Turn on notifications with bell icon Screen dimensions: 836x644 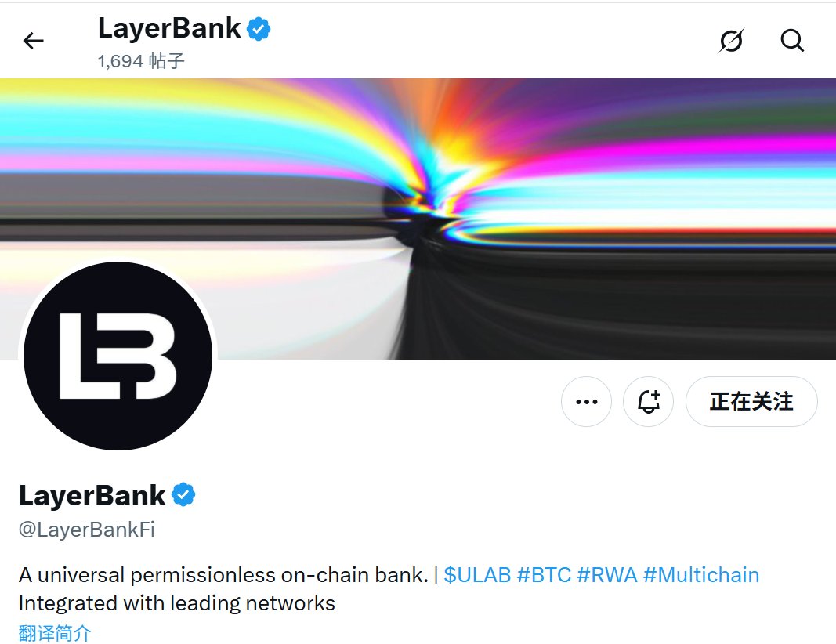(648, 401)
